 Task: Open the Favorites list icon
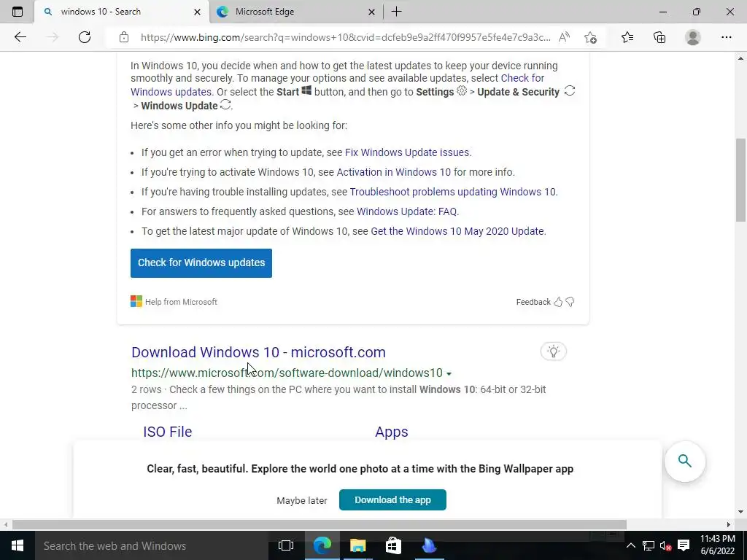[x=627, y=37]
